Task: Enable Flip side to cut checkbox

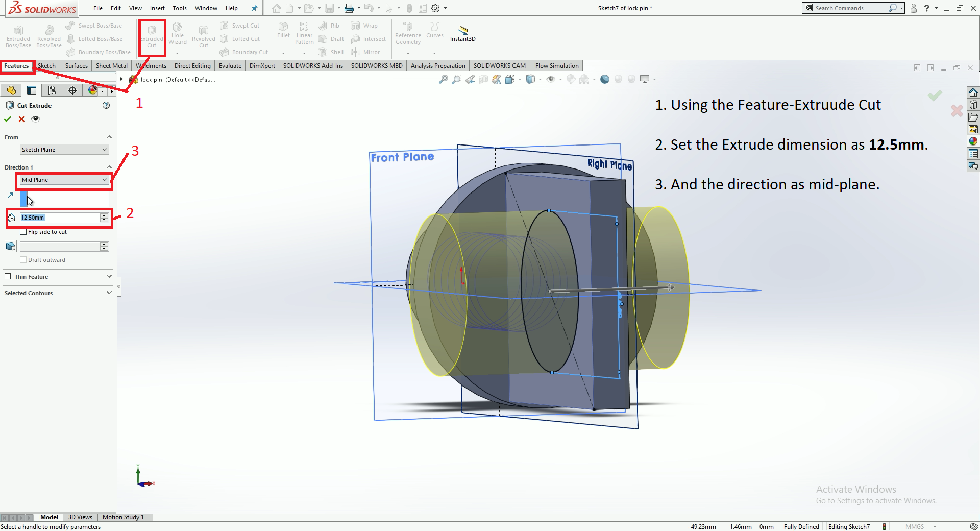Action: tap(23, 232)
